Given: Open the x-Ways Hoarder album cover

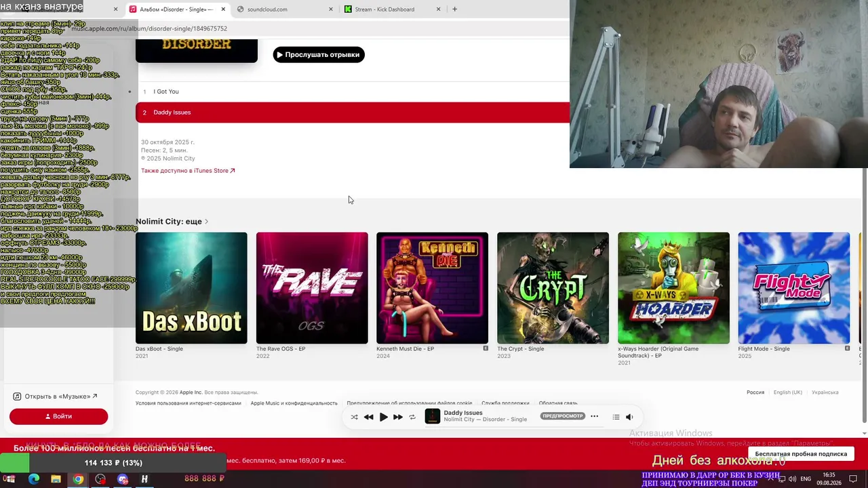Looking at the screenshot, I should (x=673, y=288).
